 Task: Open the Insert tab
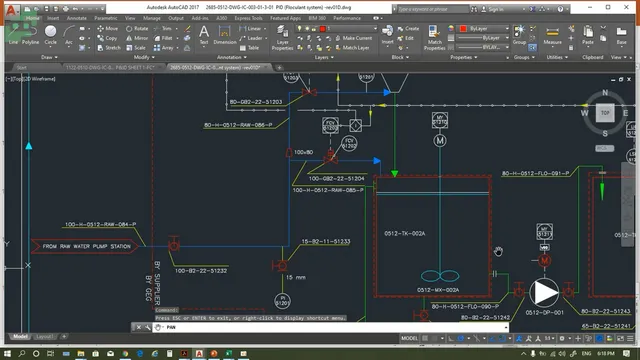tap(53, 18)
